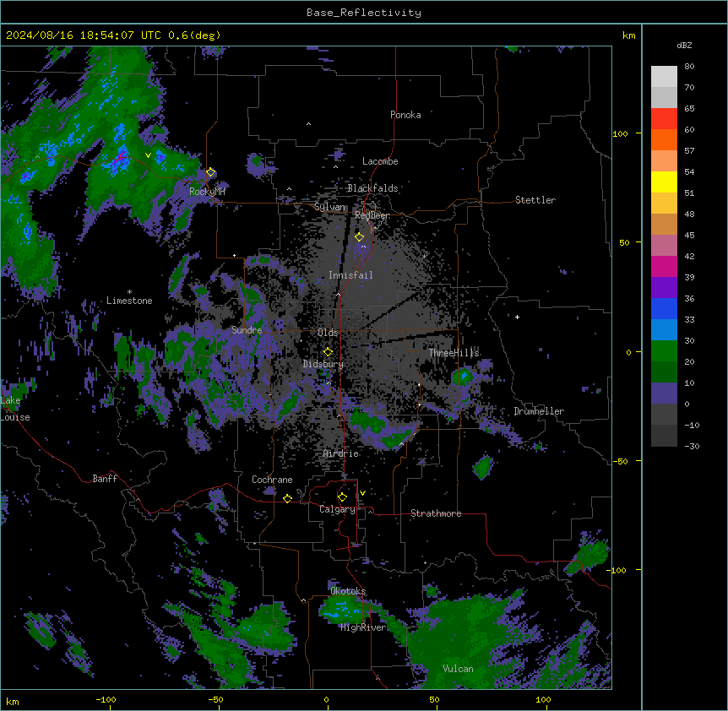
Task: Select the red 60-65 dBZ legend swatch
Action: [664, 119]
